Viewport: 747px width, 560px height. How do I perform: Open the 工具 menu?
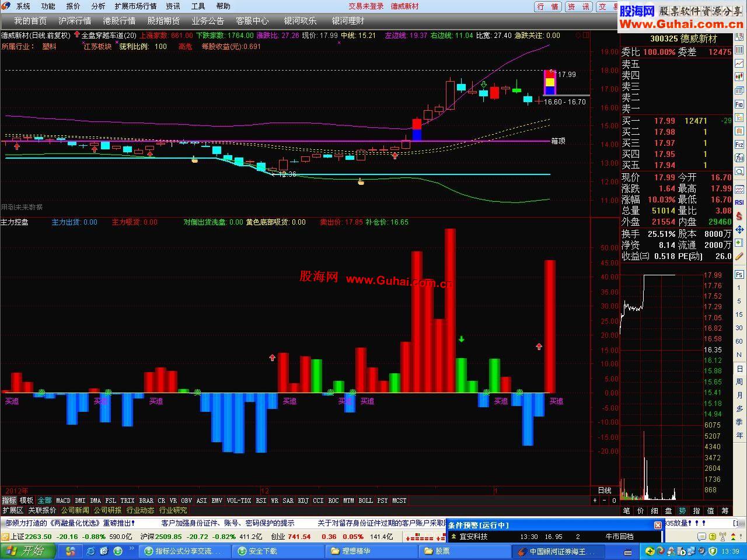click(198, 6)
